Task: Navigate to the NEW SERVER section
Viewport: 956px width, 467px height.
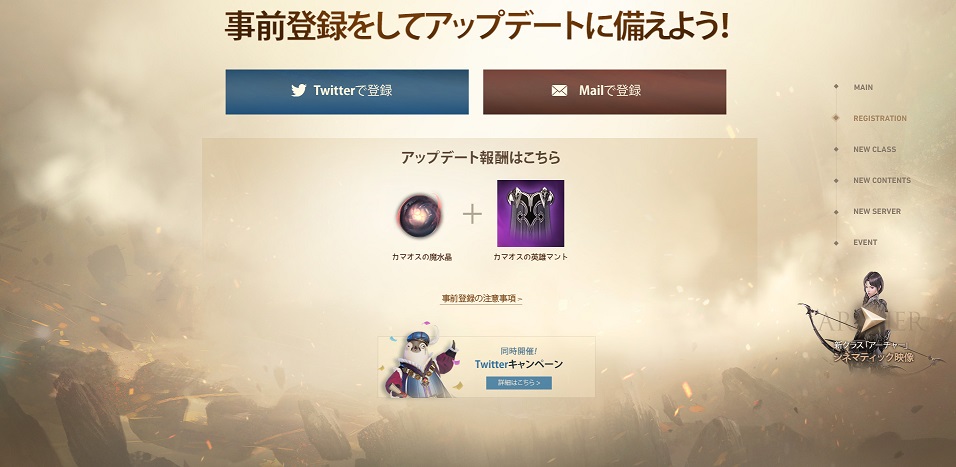Action: [x=877, y=212]
